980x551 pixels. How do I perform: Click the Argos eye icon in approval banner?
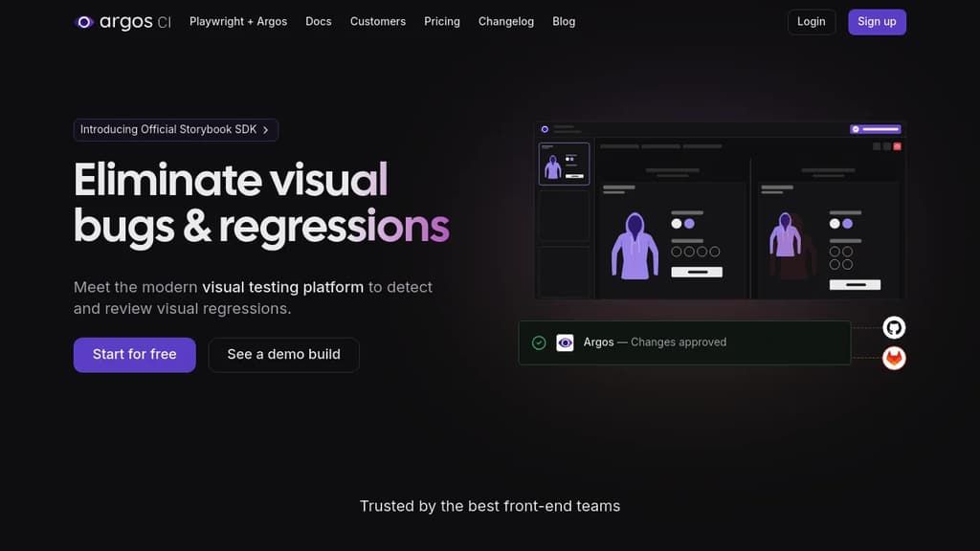point(564,342)
